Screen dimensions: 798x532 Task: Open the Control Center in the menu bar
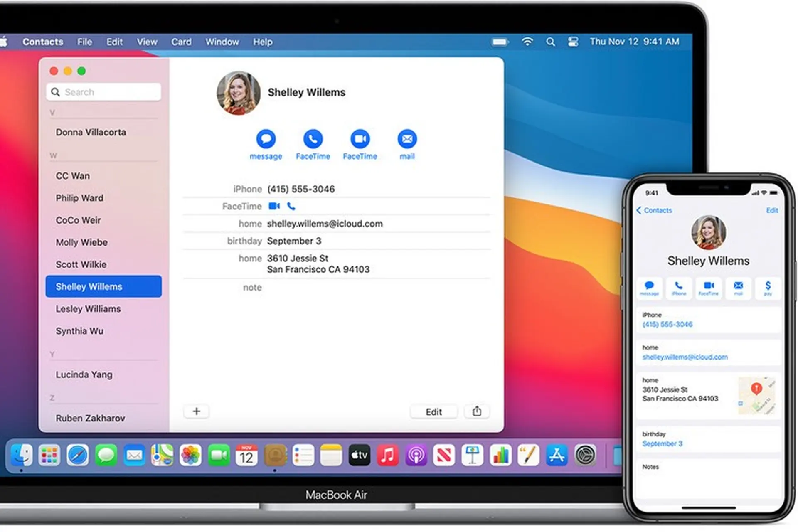[x=573, y=42]
